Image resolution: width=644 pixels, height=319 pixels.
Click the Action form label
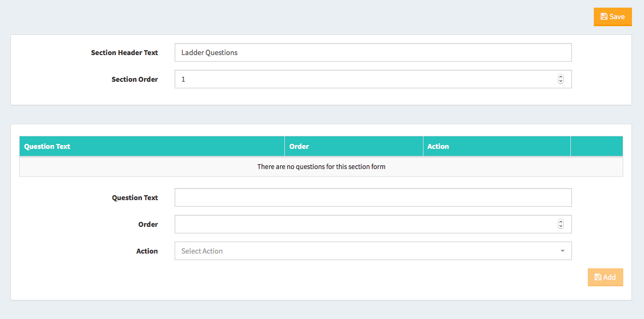click(147, 251)
